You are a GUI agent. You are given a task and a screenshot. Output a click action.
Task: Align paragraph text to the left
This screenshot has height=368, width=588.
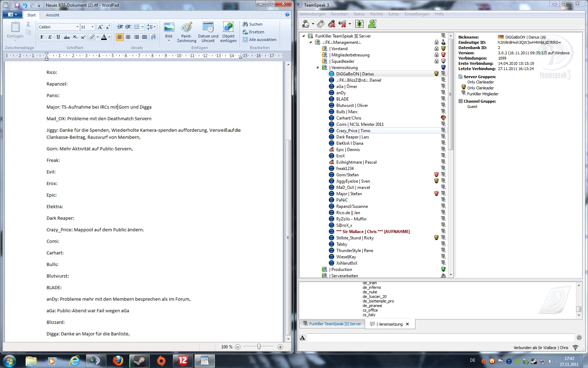click(x=120, y=37)
